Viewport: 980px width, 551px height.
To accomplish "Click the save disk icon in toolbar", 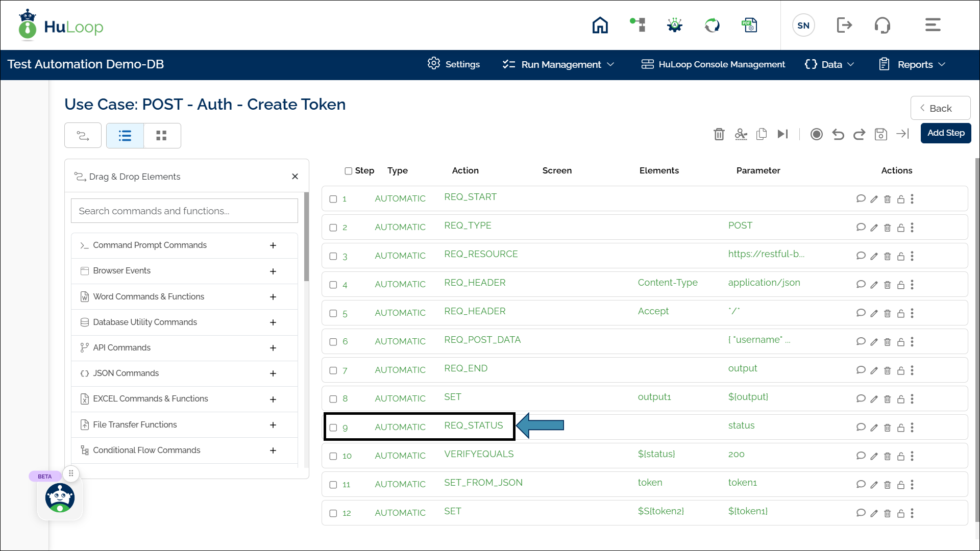I will (x=880, y=134).
